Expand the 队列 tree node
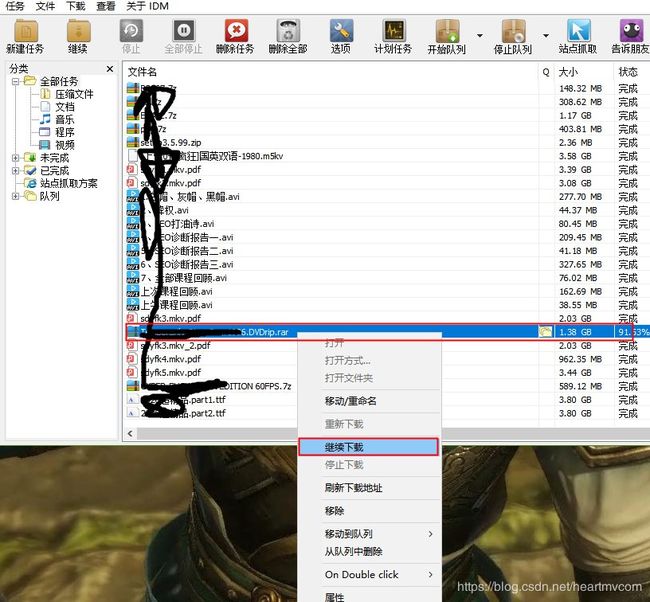 pyautogui.click(x=15, y=196)
